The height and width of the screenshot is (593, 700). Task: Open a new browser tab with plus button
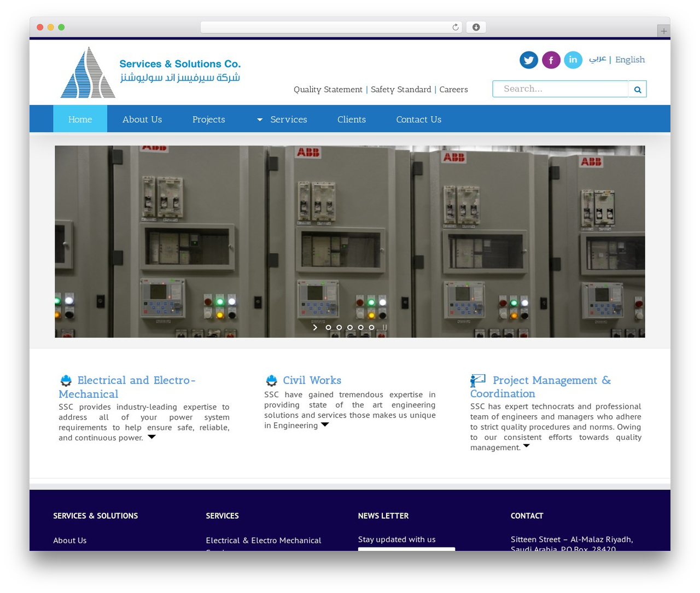(x=663, y=31)
